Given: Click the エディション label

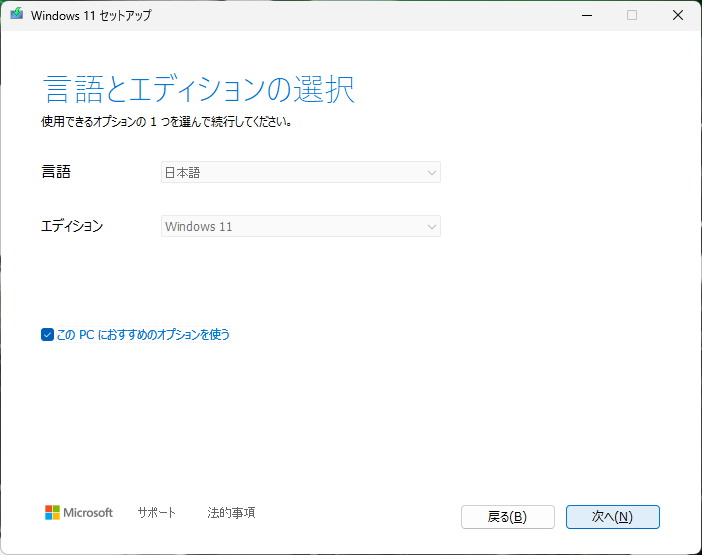Looking at the screenshot, I should [x=72, y=226].
